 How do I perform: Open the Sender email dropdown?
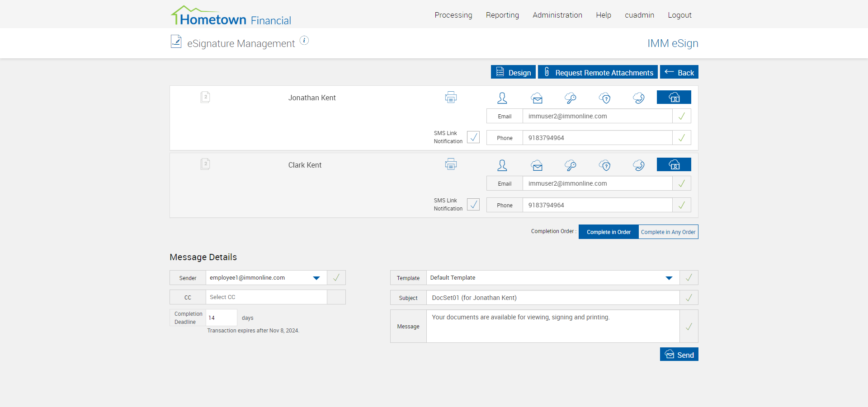pyautogui.click(x=316, y=278)
